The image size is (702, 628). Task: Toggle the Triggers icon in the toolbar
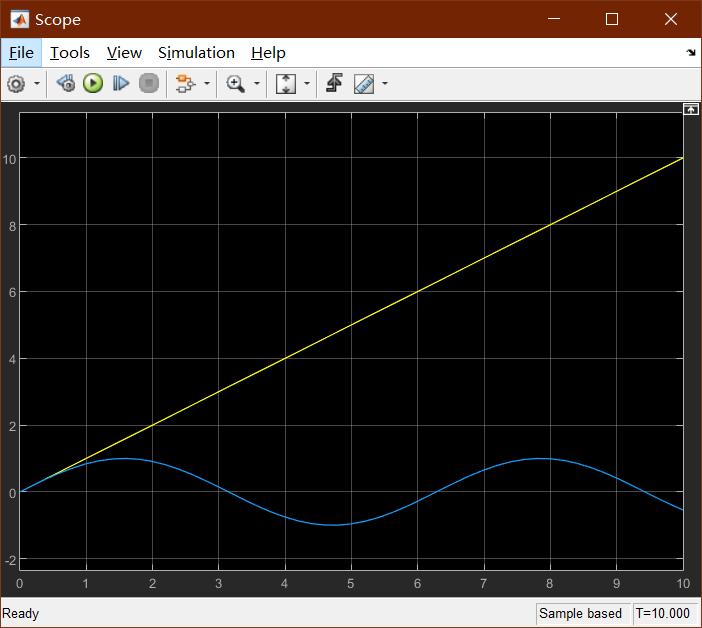(x=335, y=84)
